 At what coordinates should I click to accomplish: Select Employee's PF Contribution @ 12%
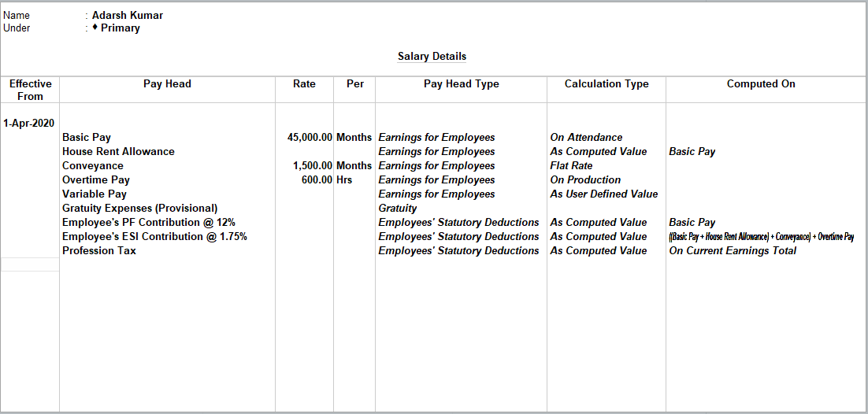point(149,223)
